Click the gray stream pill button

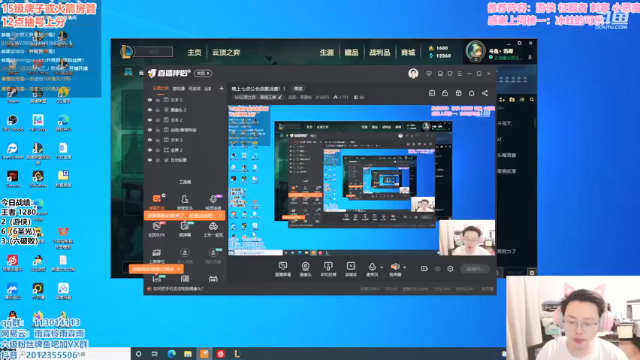(x=475, y=269)
